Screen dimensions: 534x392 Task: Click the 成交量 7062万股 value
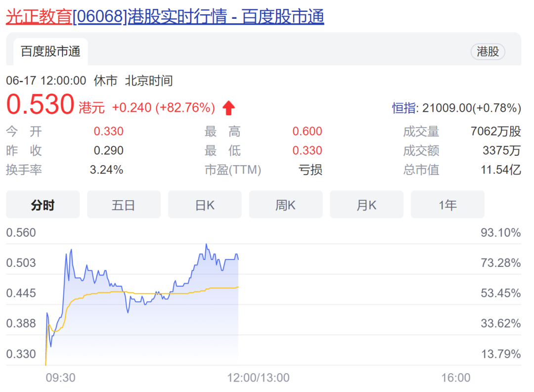(x=495, y=131)
